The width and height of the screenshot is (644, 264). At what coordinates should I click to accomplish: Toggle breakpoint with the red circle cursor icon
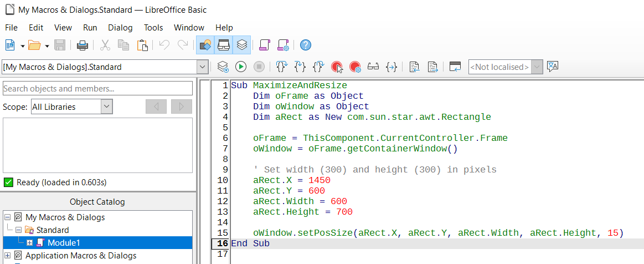point(337,67)
